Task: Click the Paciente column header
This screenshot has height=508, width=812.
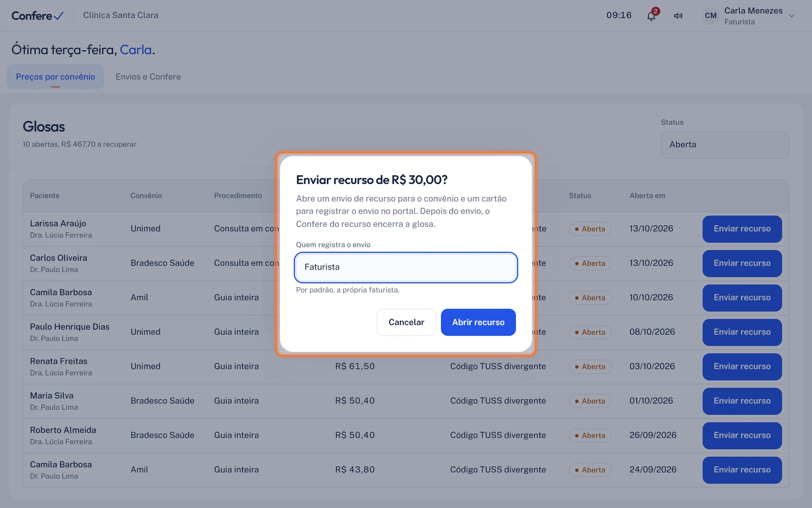Action: [x=45, y=196]
